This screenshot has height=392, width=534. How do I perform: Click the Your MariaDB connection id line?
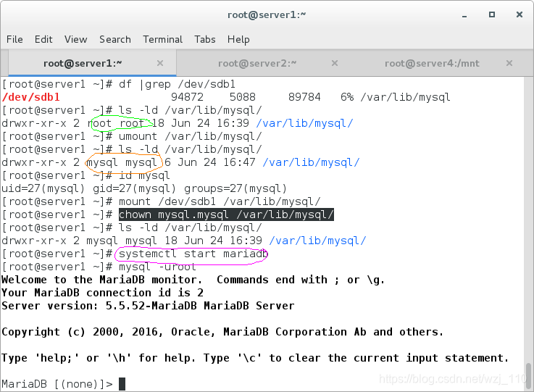[x=102, y=293]
